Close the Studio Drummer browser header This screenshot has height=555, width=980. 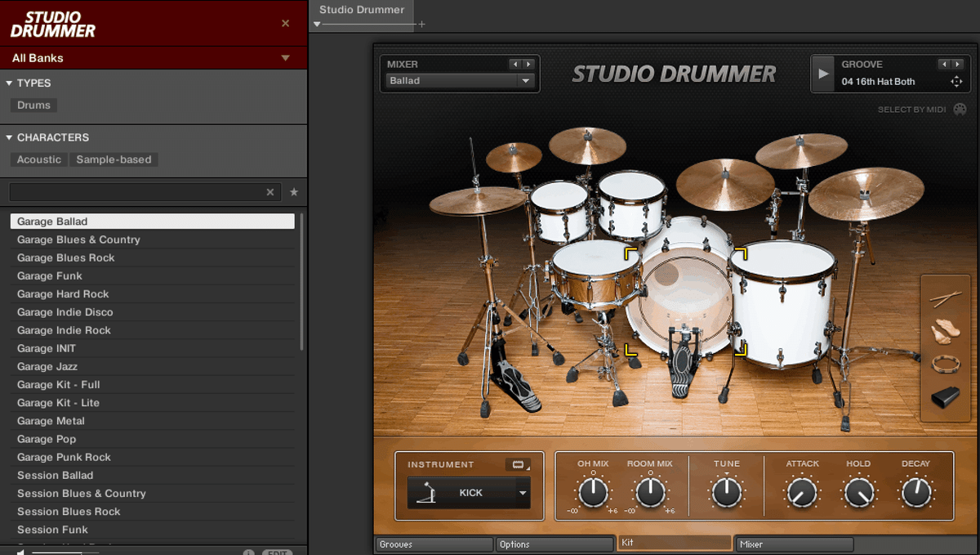(286, 23)
